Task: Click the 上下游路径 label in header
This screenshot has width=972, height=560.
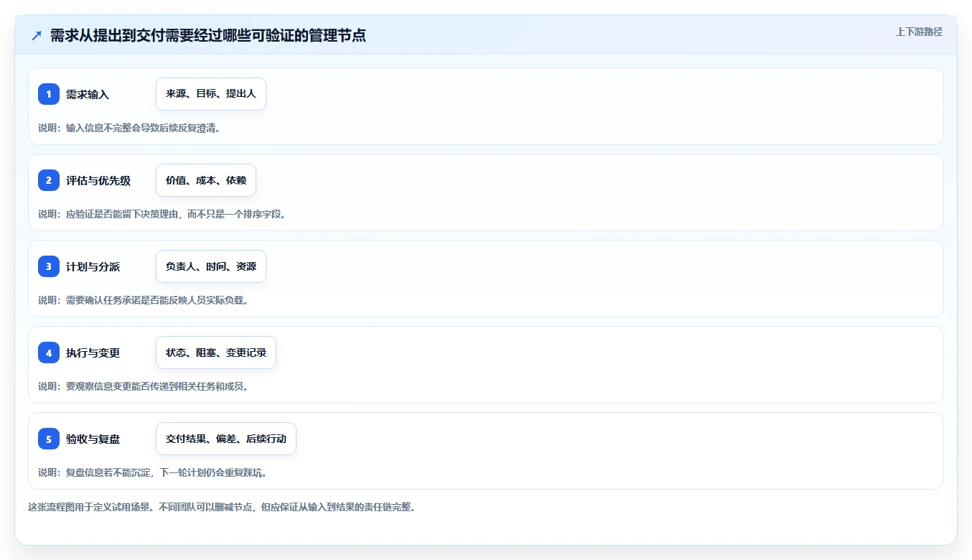Action: (919, 32)
